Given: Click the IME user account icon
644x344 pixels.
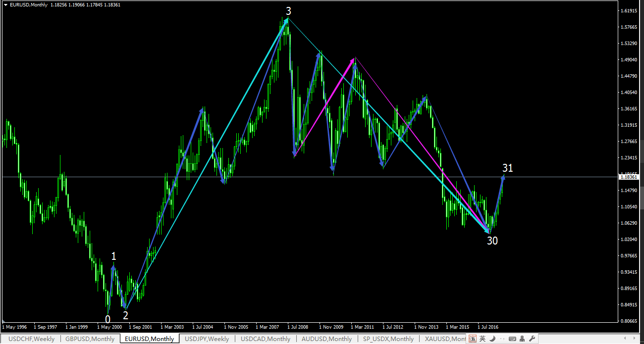Looking at the screenshot, I should [522, 339].
